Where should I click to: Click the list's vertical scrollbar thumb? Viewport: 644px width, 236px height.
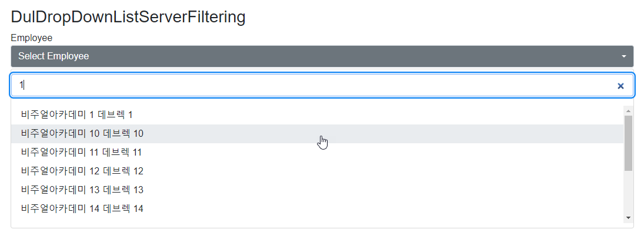628,143
